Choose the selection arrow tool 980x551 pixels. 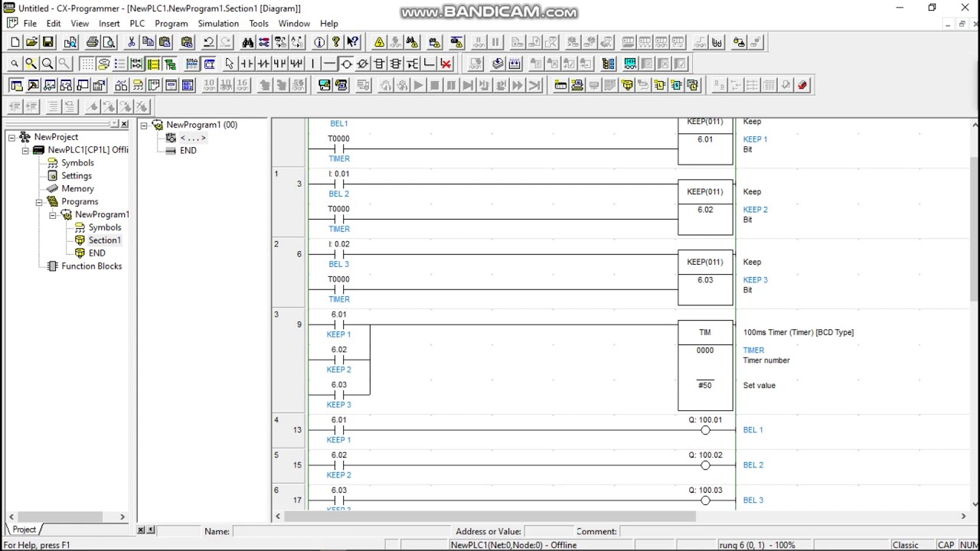pyautogui.click(x=229, y=64)
